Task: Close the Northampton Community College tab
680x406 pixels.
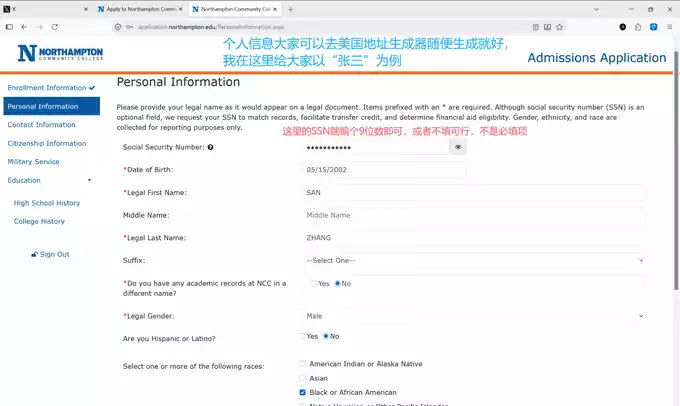Action: click(x=275, y=9)
